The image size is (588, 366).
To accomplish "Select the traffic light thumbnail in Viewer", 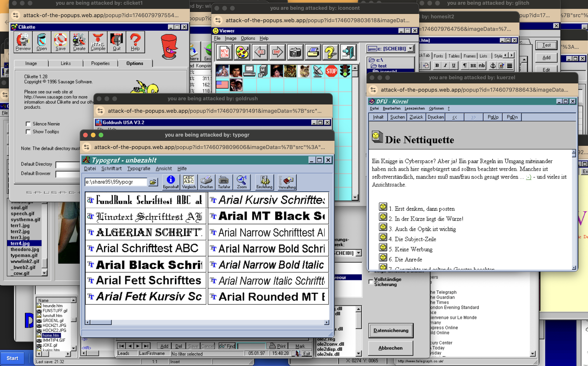I will [x=345, y=71].
